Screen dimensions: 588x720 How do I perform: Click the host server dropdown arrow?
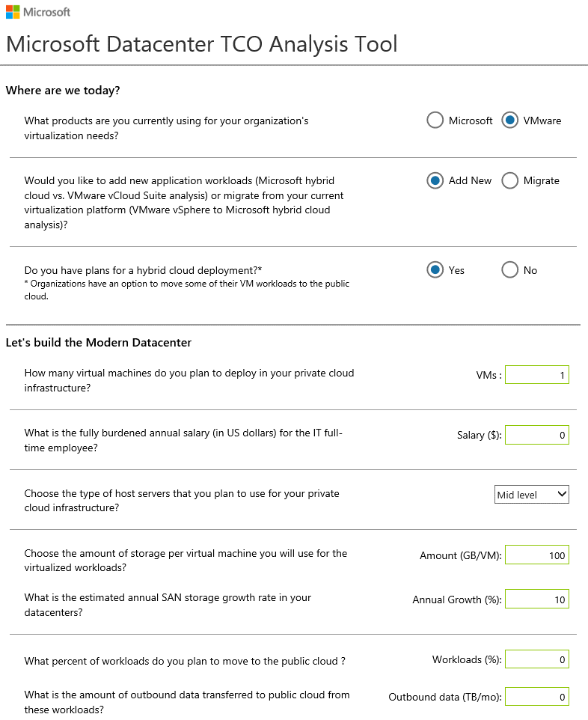pos(561,494)
